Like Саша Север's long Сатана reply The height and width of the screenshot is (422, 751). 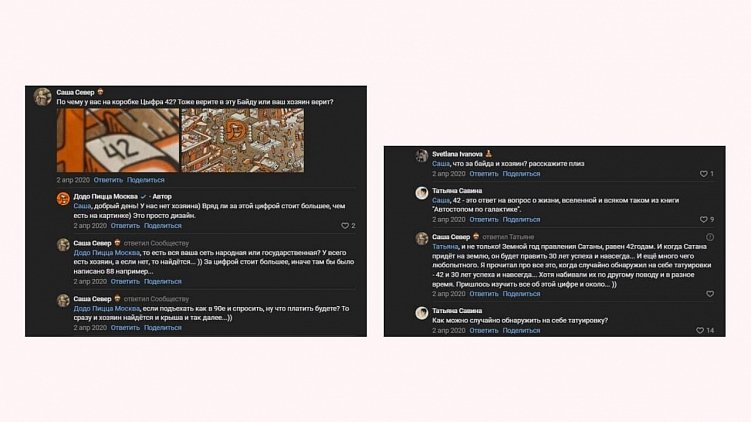pyautogui.click(x=710, y=294)
